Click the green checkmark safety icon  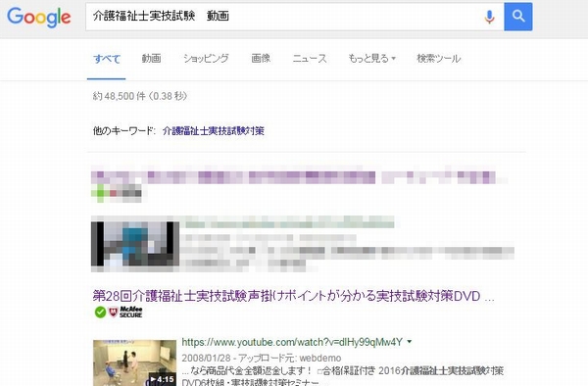click(x=100, y=312)
